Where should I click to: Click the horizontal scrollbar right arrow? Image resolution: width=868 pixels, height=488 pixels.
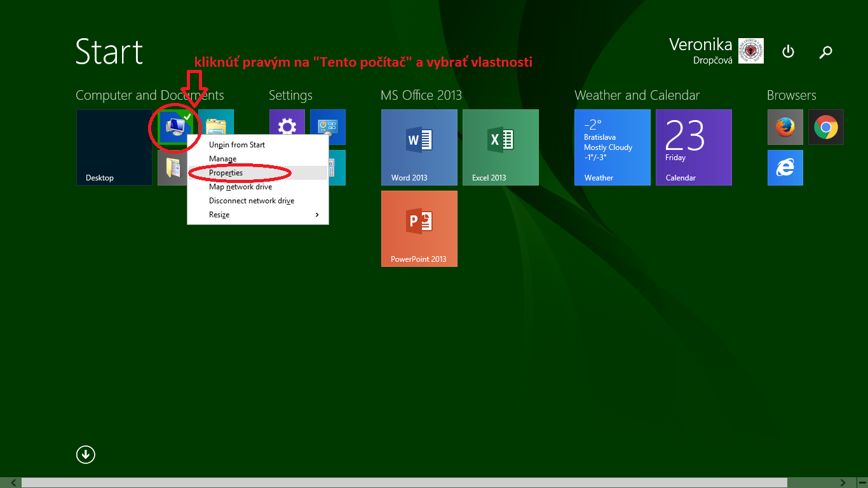coord(843,483)
